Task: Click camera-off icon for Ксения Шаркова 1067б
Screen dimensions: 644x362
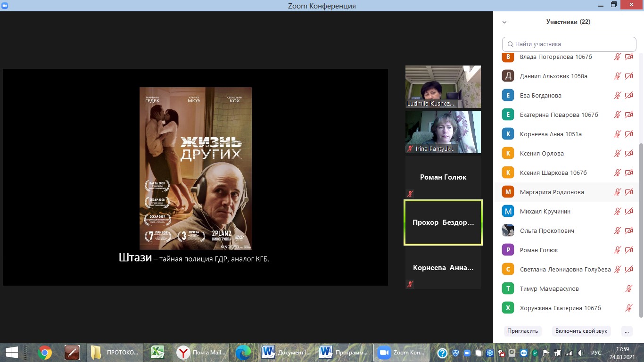Action: click(629, 173)
